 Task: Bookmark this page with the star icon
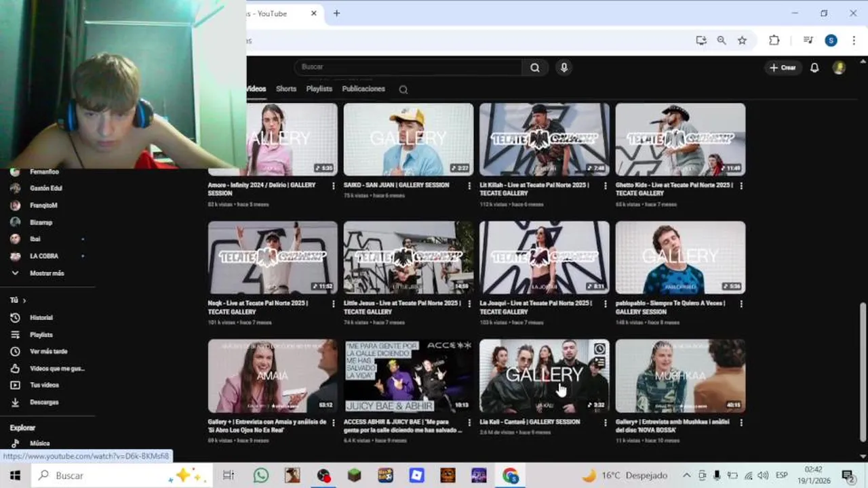click(x=742, y=41)
